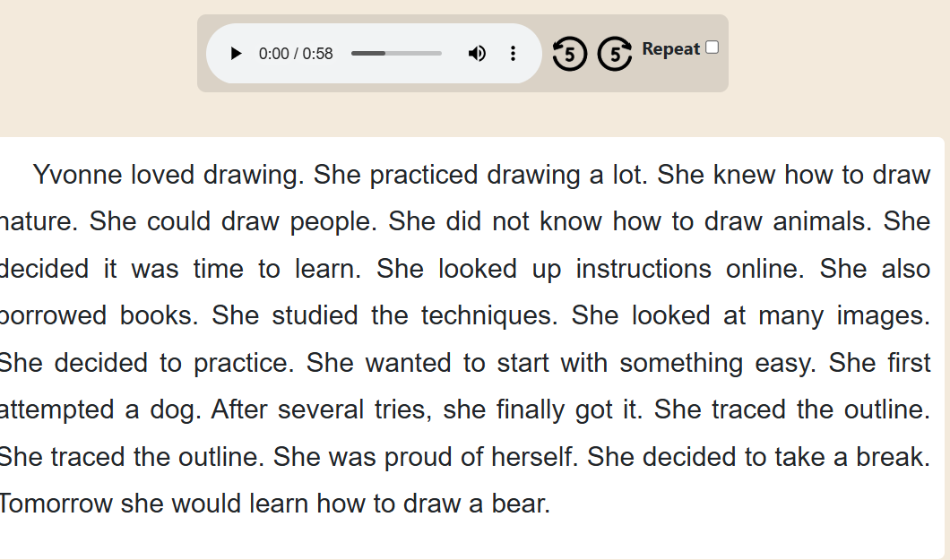Screen dimensions: 950x560
Task: Play the audio recording
Action: point(236,54)
